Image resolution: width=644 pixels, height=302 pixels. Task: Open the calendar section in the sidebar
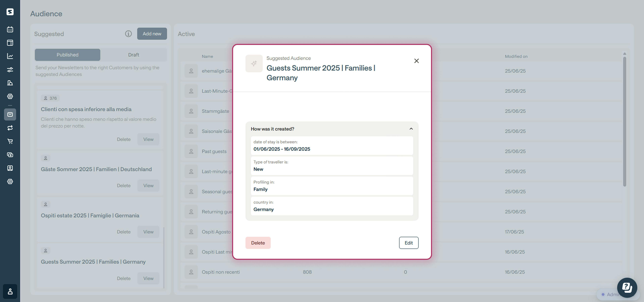(x=10, y=29)
